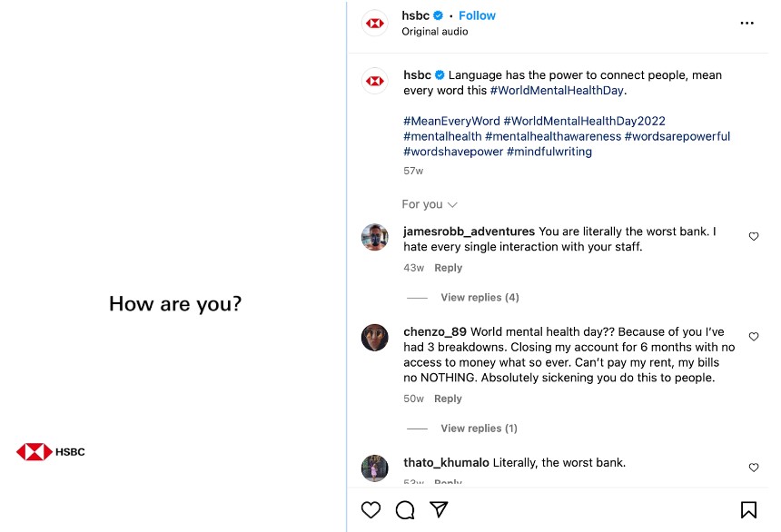Open the For you comment sort dropdown
The height and width of the screenshot is (532, 781).
(x=430, y=204)
